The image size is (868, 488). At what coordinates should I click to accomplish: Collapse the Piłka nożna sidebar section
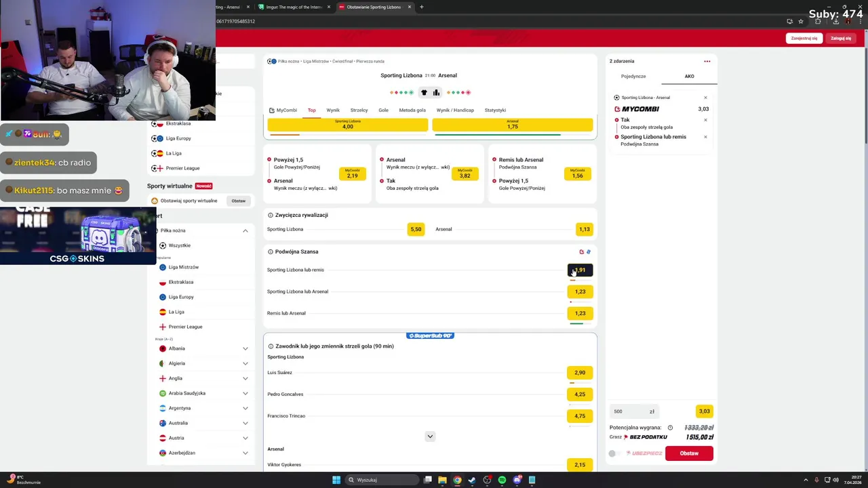[245, 230]
